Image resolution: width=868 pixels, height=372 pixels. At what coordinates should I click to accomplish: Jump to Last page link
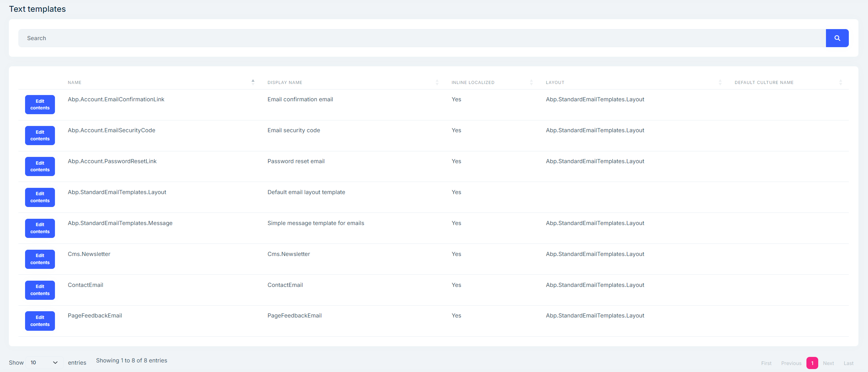(848, 363)
